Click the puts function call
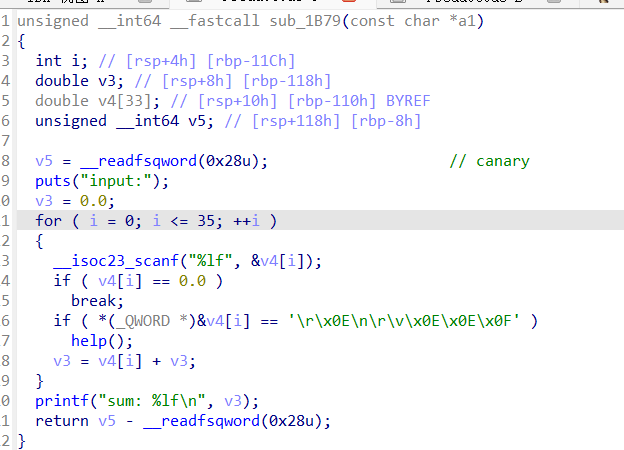This screenshot has height=450, width=624. 52,181
